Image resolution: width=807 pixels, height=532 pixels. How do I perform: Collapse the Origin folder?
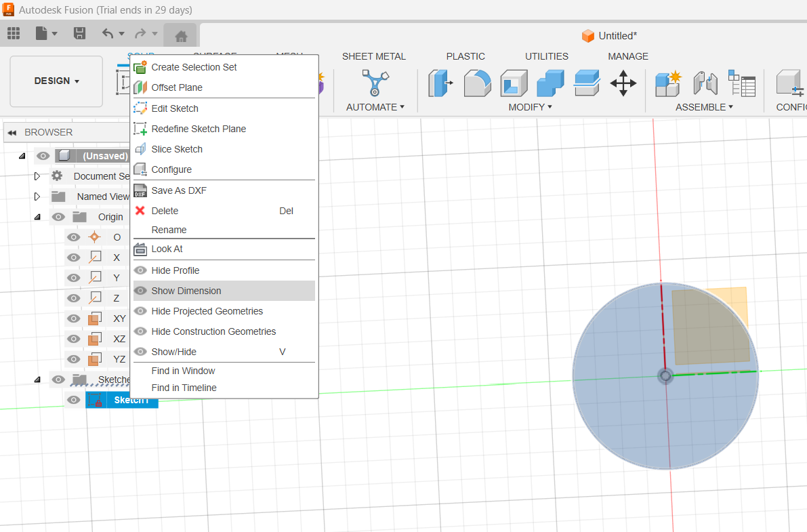coord(37,217)
